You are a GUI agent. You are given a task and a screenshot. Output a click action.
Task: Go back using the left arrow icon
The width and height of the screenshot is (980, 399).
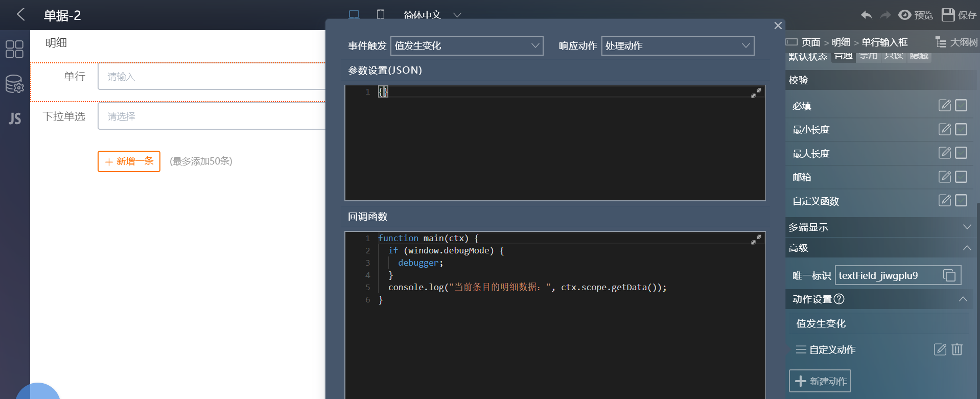[x=20, y=14]
